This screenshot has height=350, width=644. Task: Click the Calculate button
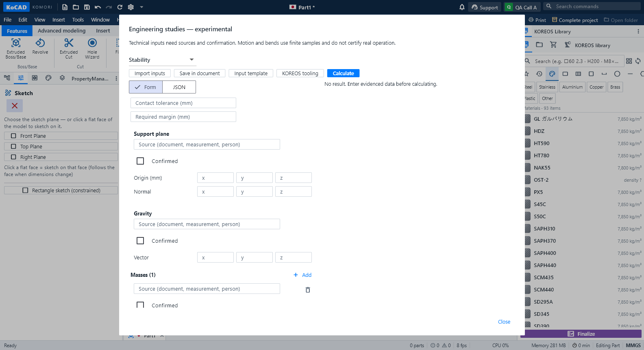343,73
